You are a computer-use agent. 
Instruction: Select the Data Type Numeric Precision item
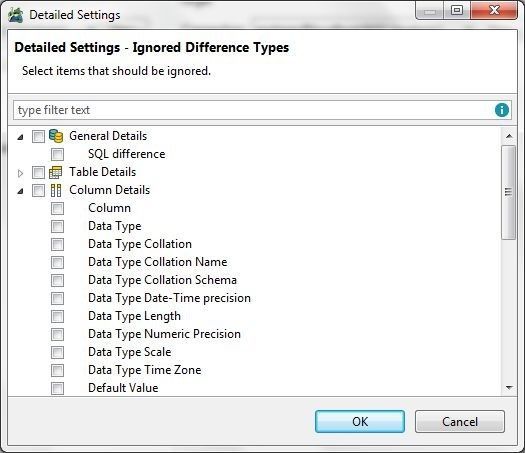164,334
